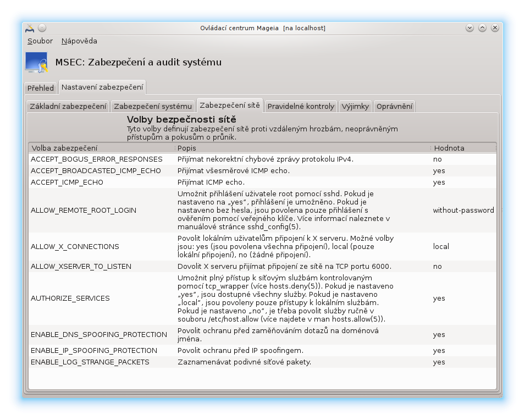The height and width of the screenshot is (420, 525).
Task: Minimize the Ovládací centrum Mageia window
Action: pyautogui.click(x=469, y=28)
